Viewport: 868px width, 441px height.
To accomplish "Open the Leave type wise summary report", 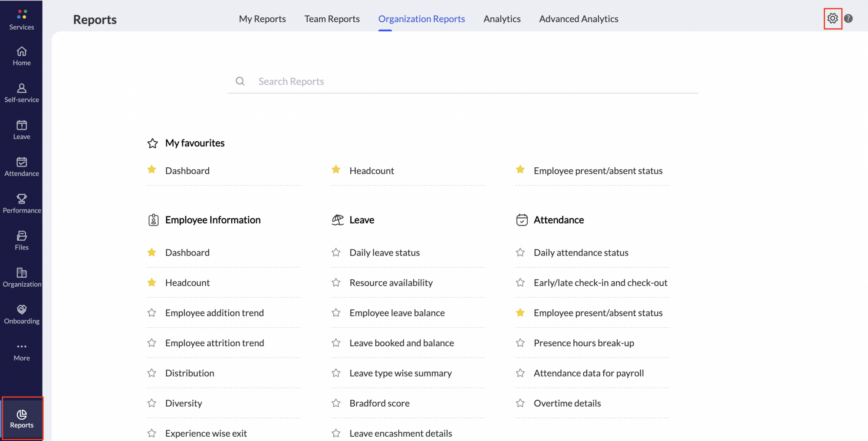I will [401, 373].
